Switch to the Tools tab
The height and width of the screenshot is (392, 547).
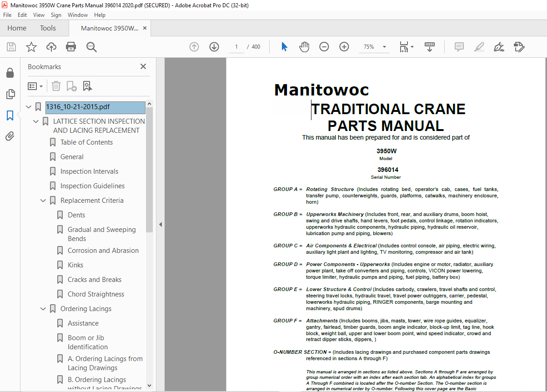pyautogui.click(x=48, y=28)
